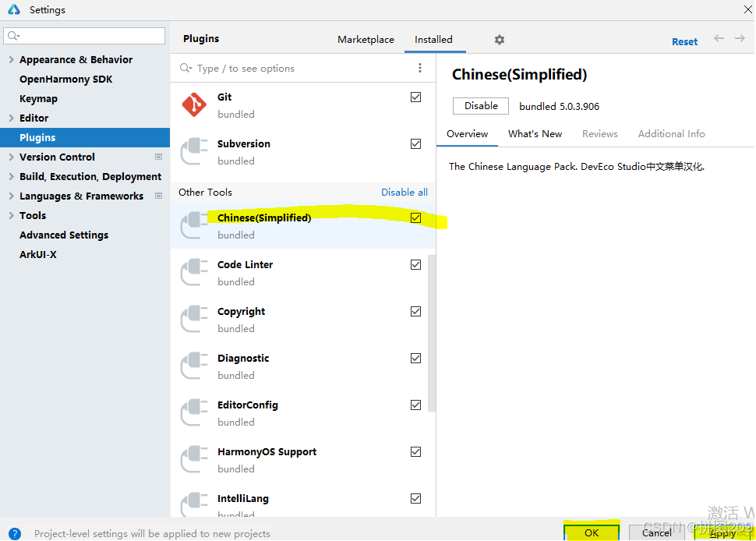Select Keymap in settings tree
The image size is (756, 541).
click(38, 98)
